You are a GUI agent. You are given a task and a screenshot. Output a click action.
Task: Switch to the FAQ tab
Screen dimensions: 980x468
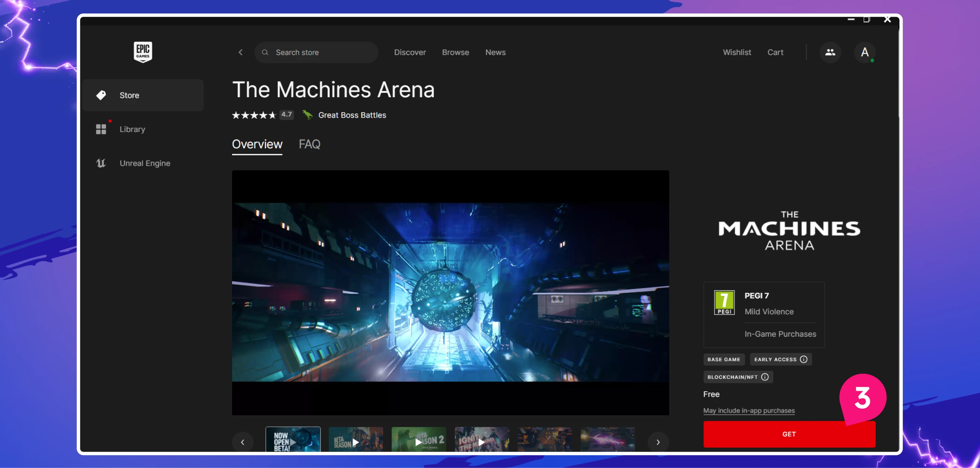(x=309, y=144)
